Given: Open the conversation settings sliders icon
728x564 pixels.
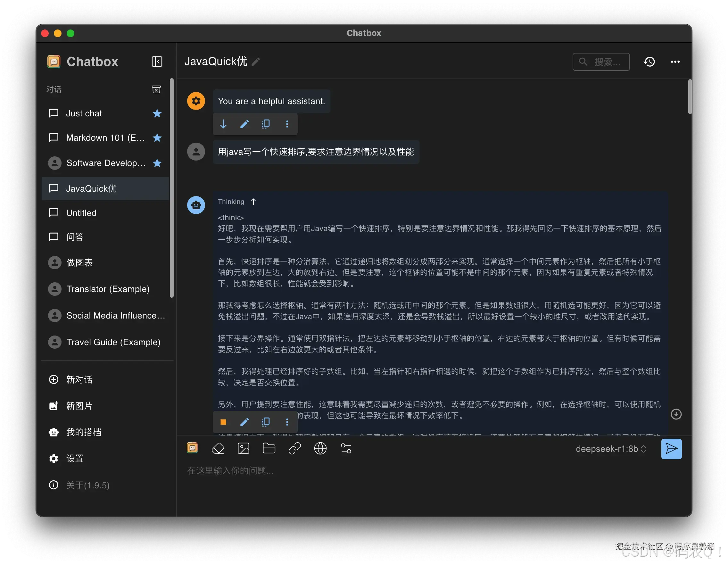Looking at the screenshot, I should click(346, 449).
